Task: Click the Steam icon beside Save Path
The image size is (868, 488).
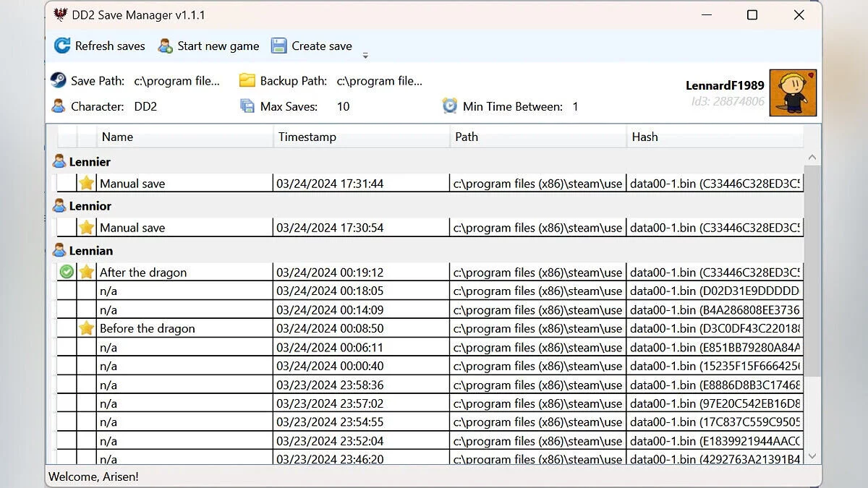Action: pyautogui.click(x=59, y=80)
